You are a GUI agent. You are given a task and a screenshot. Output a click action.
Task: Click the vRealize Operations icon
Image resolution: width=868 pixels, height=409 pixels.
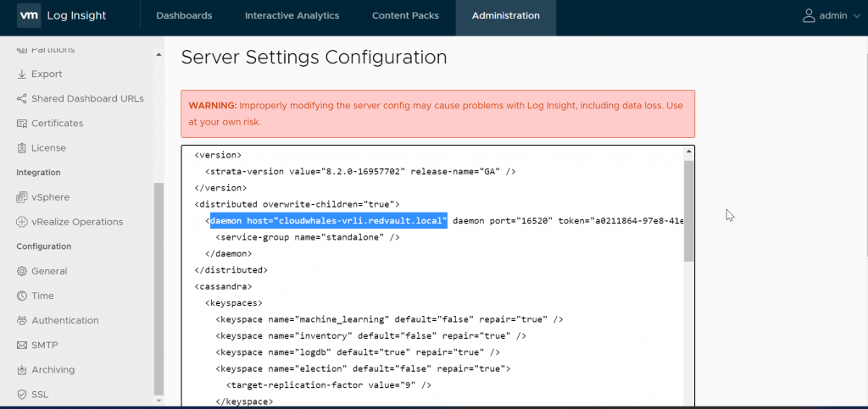click(22, 222)
